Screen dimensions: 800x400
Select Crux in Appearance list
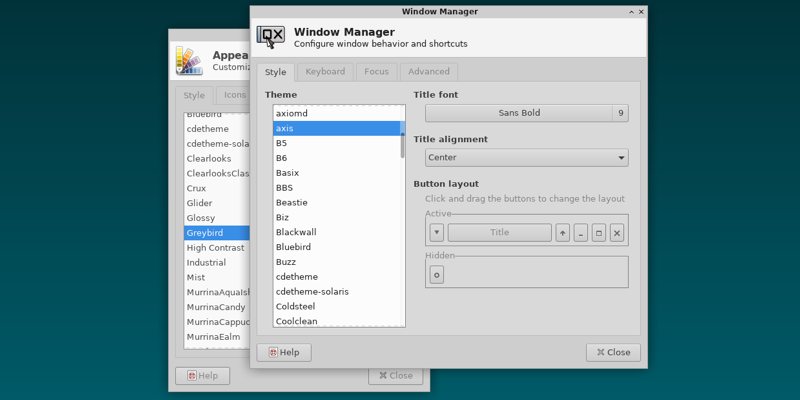pos(217,188)
